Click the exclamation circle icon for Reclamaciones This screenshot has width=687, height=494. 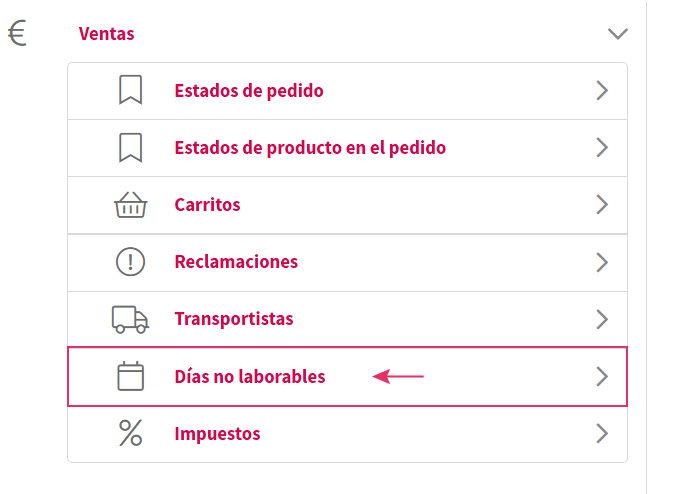coord(130,262)
